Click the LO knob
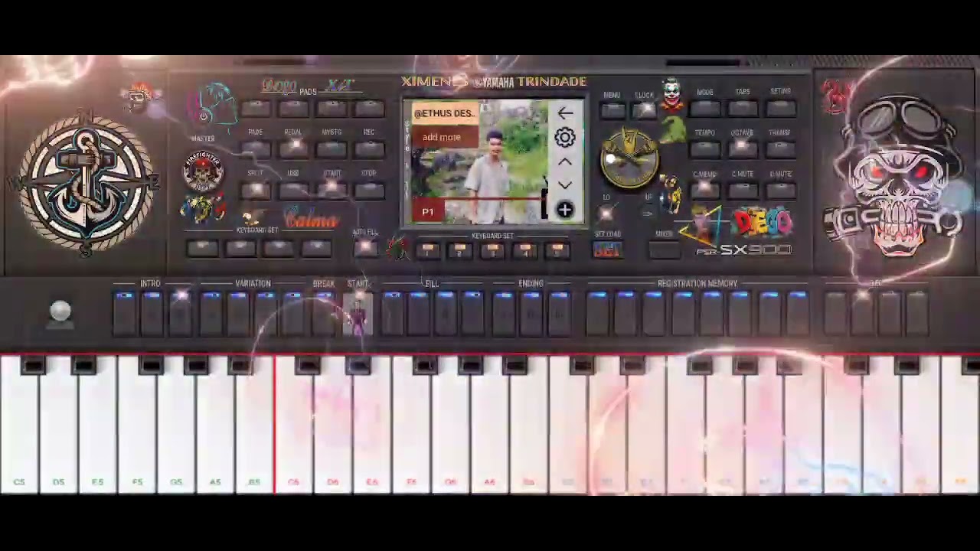Image resolution: width=980 pixels, height=551 pixels. point(606,212)
